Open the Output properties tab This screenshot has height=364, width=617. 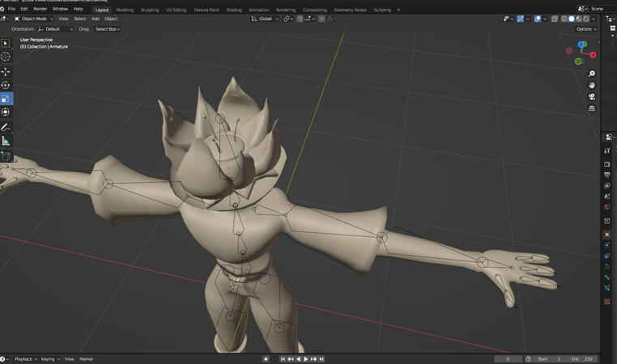[607, 175]
